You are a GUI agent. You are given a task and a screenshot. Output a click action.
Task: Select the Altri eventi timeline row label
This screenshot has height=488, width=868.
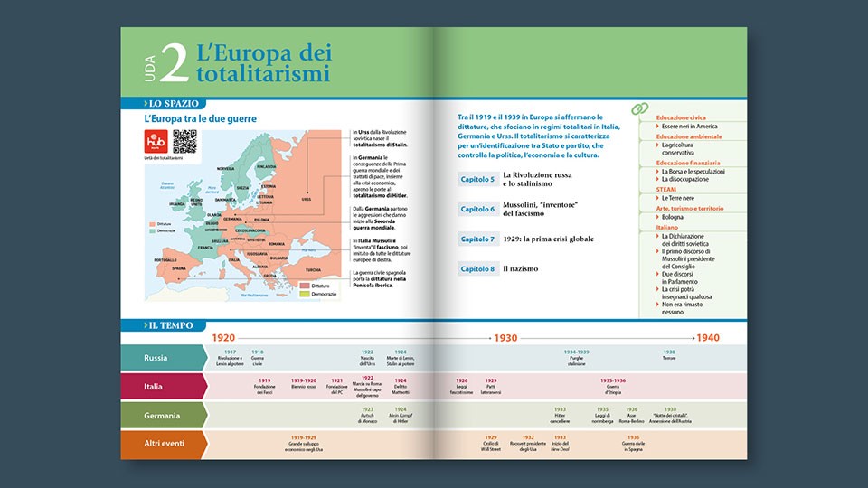coord(164,444)
